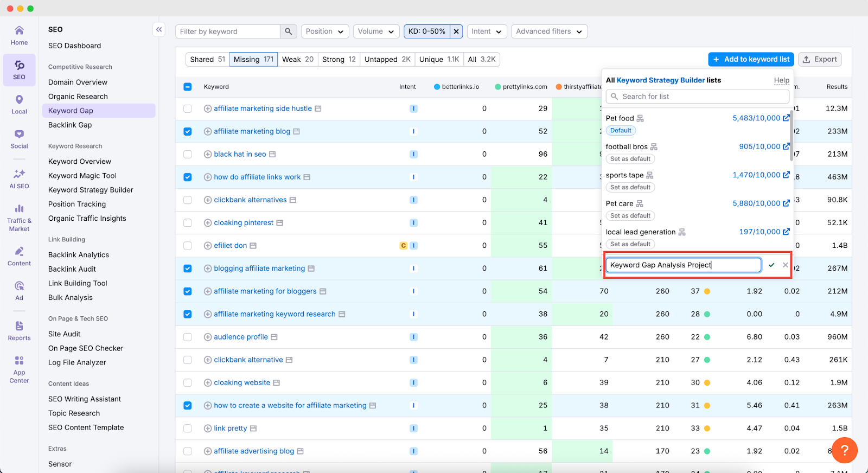The height and width of the screenshot is (473, 868).
Task: Open the Advanced filters dropdown
Action: coord(549,31)
